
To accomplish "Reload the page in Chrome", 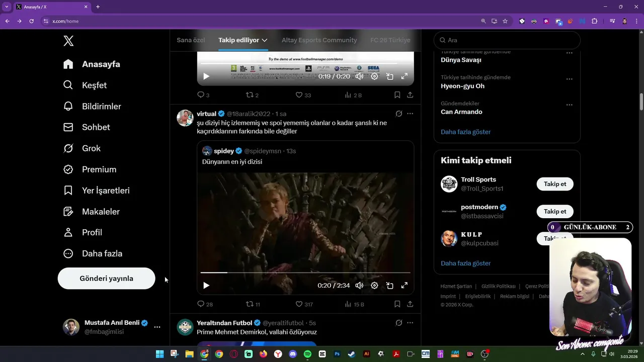I will pyautogui.click(x=31, y=21).
